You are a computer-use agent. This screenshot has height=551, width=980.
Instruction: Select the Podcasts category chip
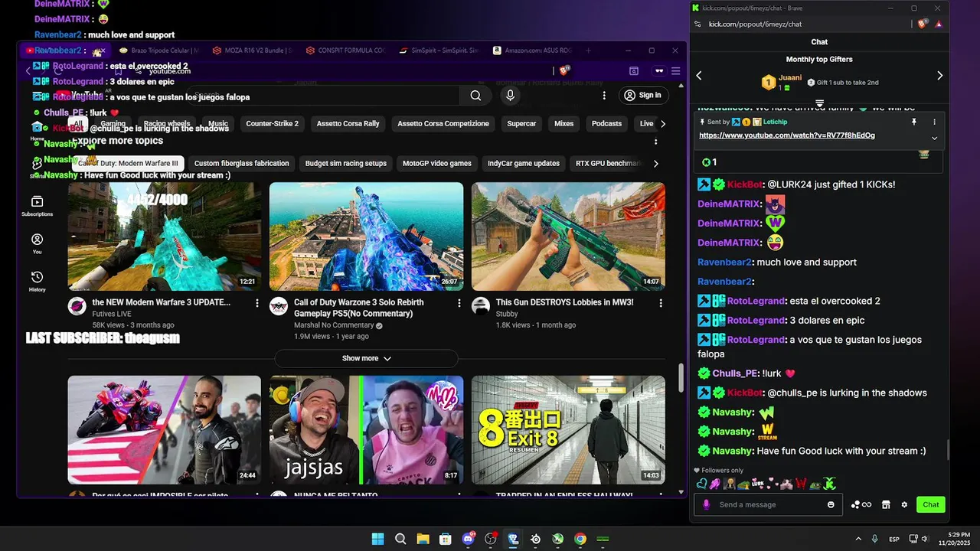pyautogui.click(x=606, y=123)
